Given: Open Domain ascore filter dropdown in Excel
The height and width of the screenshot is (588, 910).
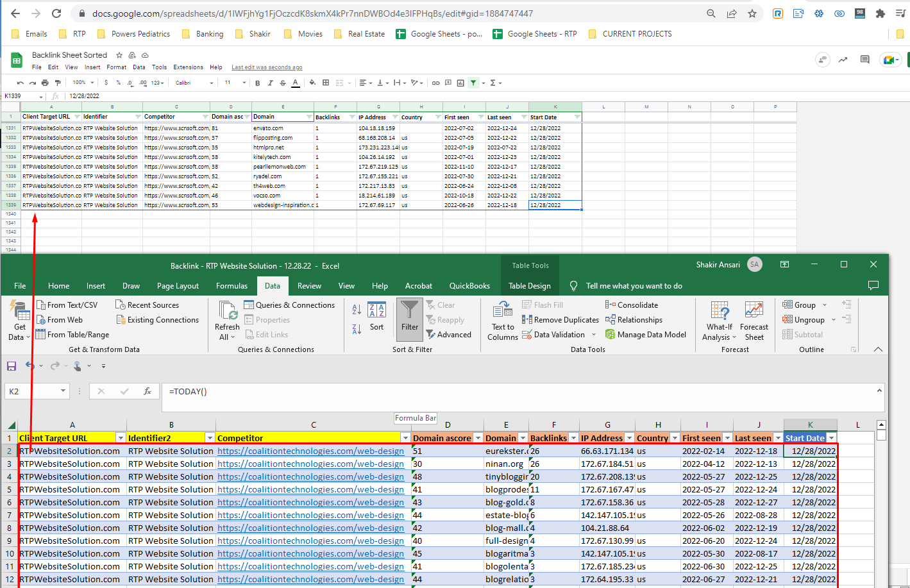Looking at the screenshot, I should (478, 438).
